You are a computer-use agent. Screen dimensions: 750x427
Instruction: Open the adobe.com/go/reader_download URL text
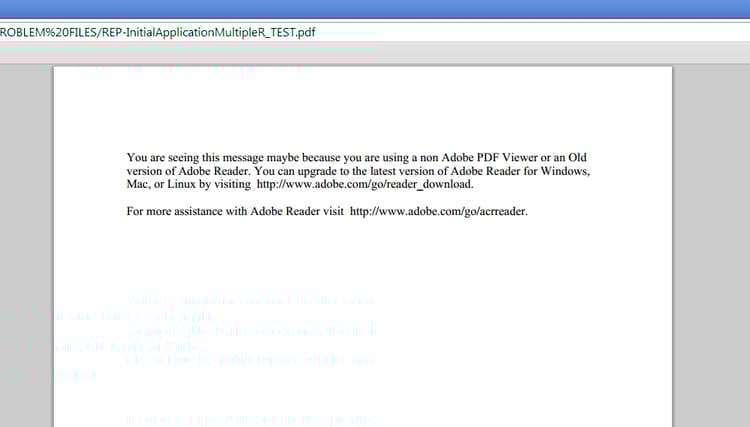click(365, 184)
